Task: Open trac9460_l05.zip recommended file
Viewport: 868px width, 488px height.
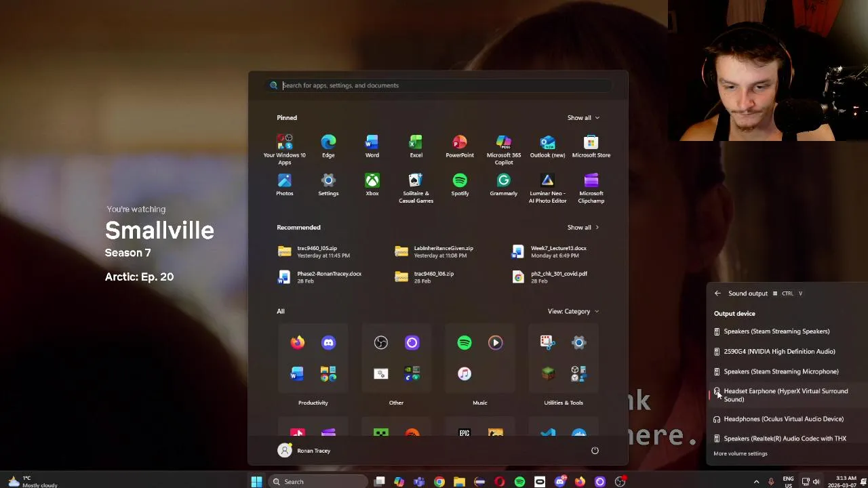Action: tap(314, 252)
